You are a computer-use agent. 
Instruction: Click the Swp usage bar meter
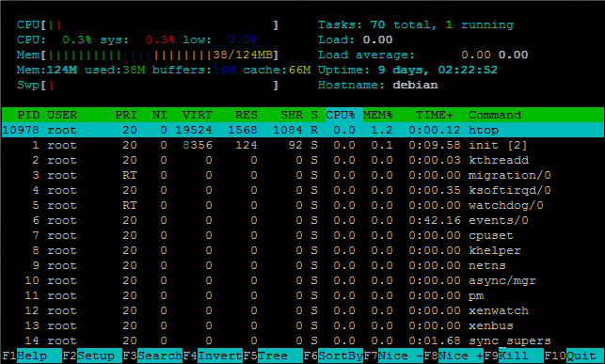point(148,86)
